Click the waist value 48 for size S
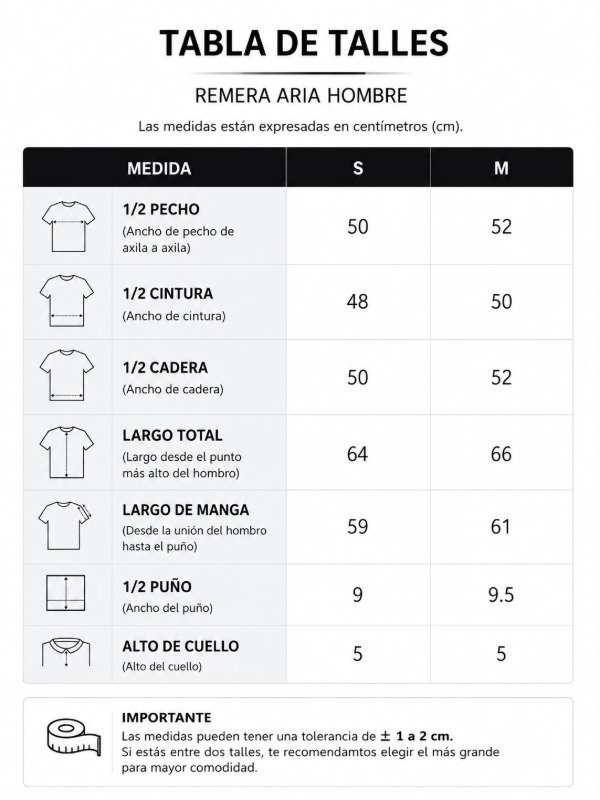 (x=358, y=302)
